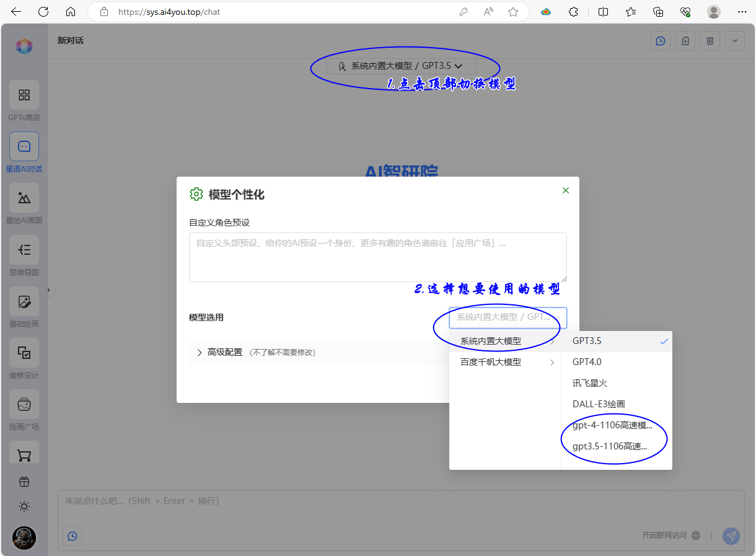The image size is (756, 556).
Task: Toggle 开启联网访问 globe option
Action: (671, 536)
